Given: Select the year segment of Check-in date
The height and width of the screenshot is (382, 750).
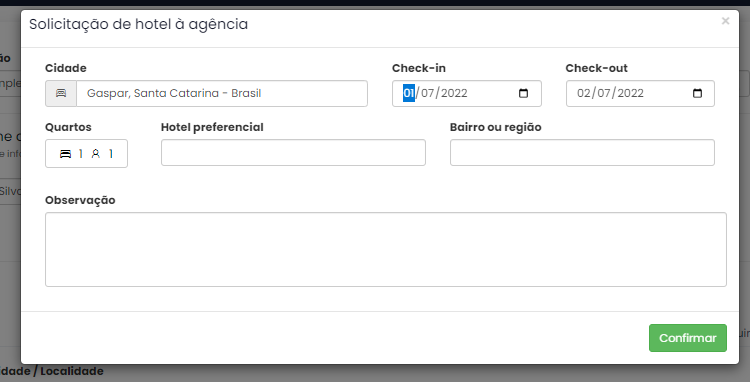Looking at the screenshot, I should pos(454,93).
